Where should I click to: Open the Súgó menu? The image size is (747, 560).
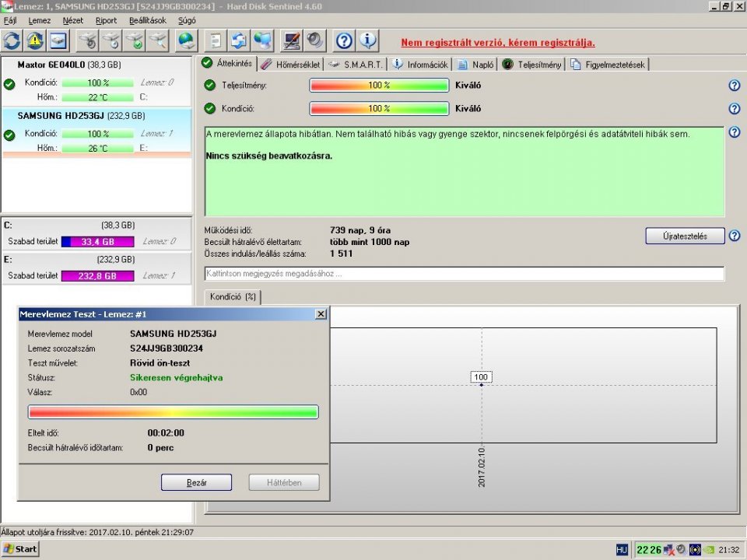coord(187,20)
